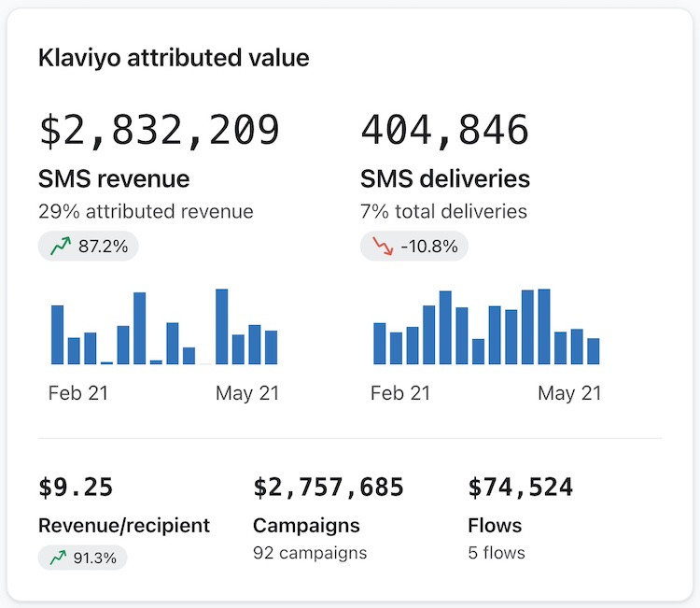Image resolution: width=700 pixels, height=608 pixels.
Task: Click the '92 campaigns' text
Action: tap(310, 553)
